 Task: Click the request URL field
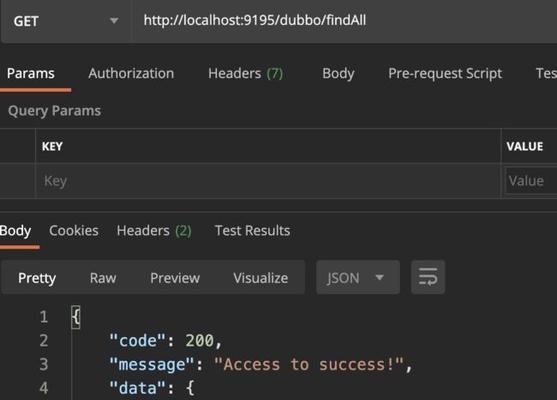coord(345,21)
